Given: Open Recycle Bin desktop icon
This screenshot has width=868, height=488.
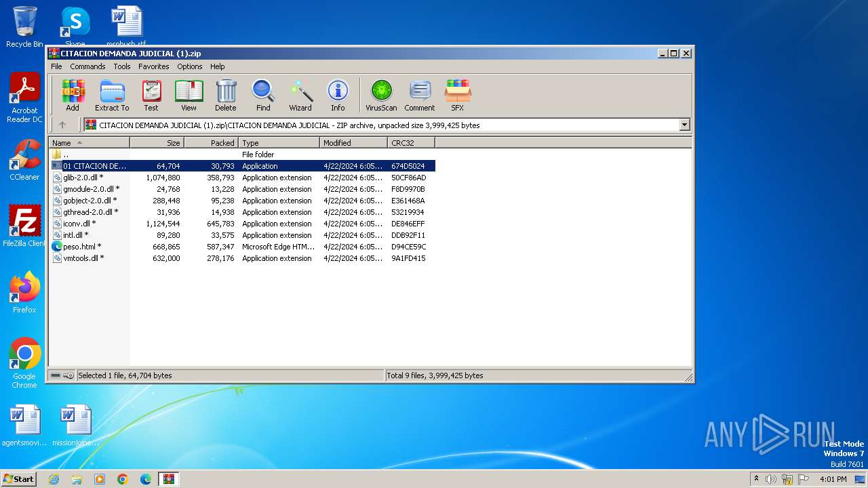Looking at the screenshot, I should (x=24, y=27).
